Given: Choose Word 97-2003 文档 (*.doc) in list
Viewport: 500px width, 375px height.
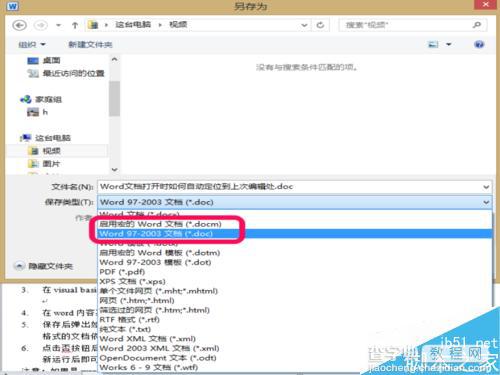Looking at the screenshot, I should point(295,234).
